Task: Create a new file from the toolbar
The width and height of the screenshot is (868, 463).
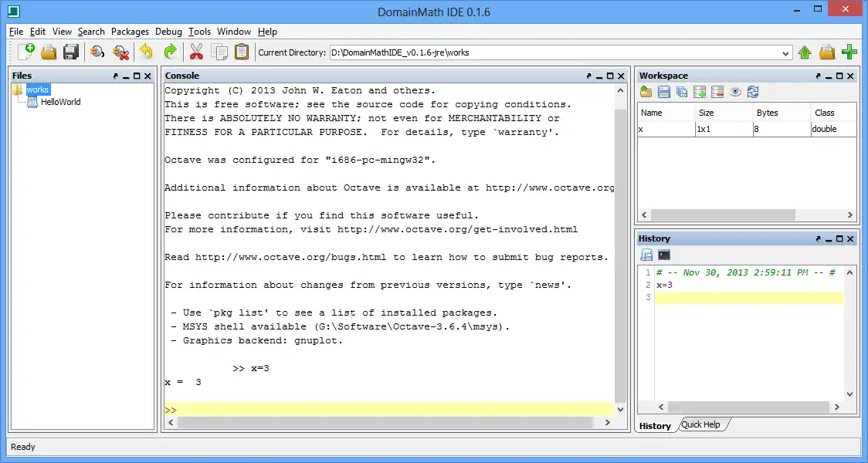Action: coord(25,52)
